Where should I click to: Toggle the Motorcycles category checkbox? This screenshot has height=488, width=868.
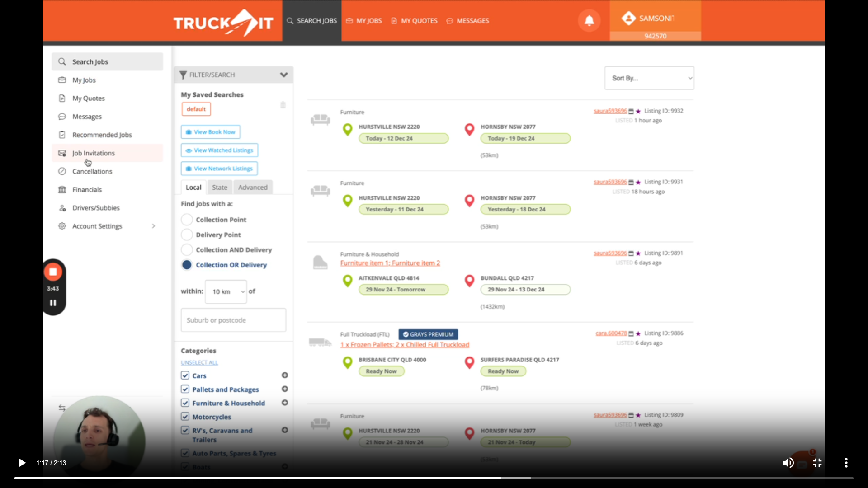185,417
